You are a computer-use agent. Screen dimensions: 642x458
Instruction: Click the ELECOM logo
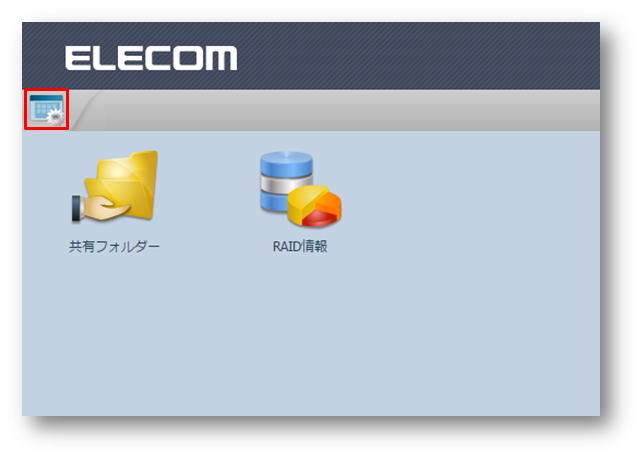click(x=151, y=58)
